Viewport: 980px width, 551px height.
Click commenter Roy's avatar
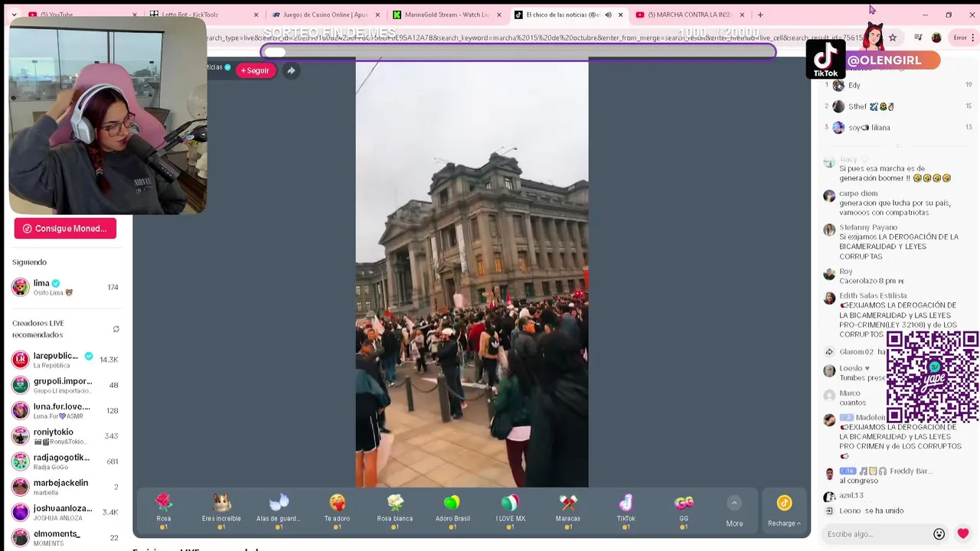(829, 274)
